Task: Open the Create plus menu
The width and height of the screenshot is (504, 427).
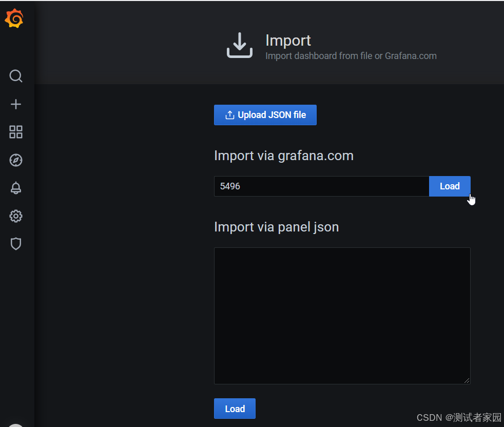Action: click(16, 104)
